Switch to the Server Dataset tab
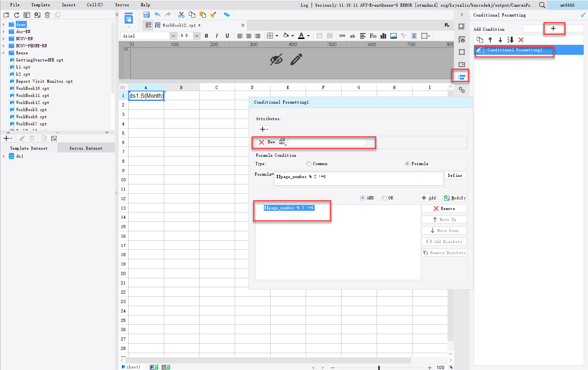 (x=86, y=148)
